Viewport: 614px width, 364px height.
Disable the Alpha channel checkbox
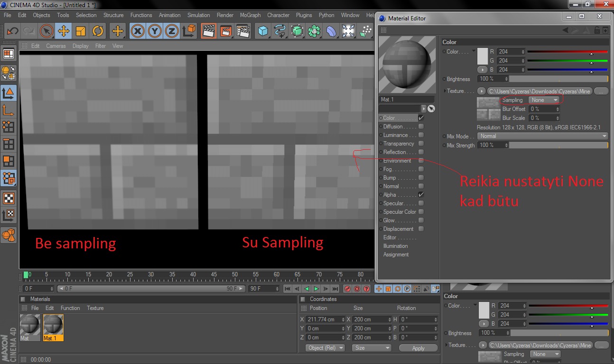421,195
